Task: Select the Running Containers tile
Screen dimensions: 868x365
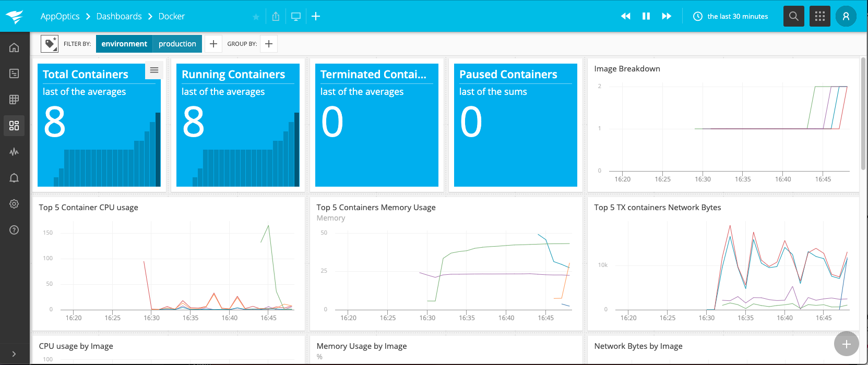Action: (238, 125)
